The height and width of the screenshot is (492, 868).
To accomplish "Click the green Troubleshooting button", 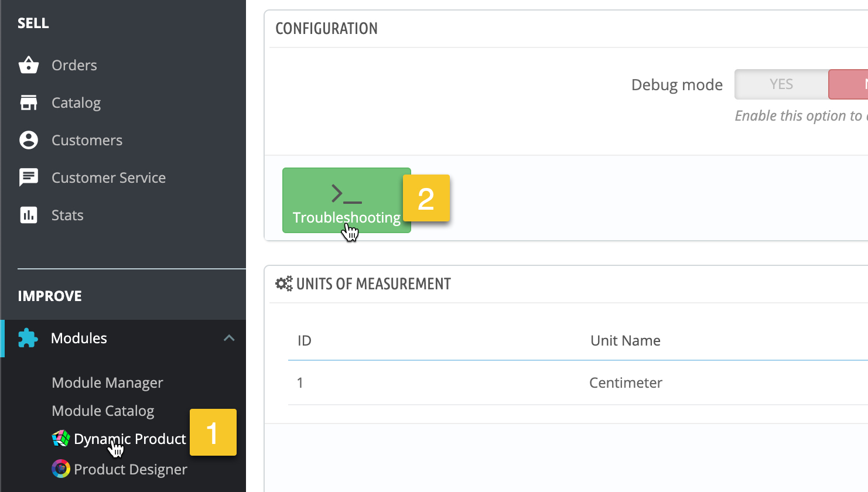I will tap(346, 200).
